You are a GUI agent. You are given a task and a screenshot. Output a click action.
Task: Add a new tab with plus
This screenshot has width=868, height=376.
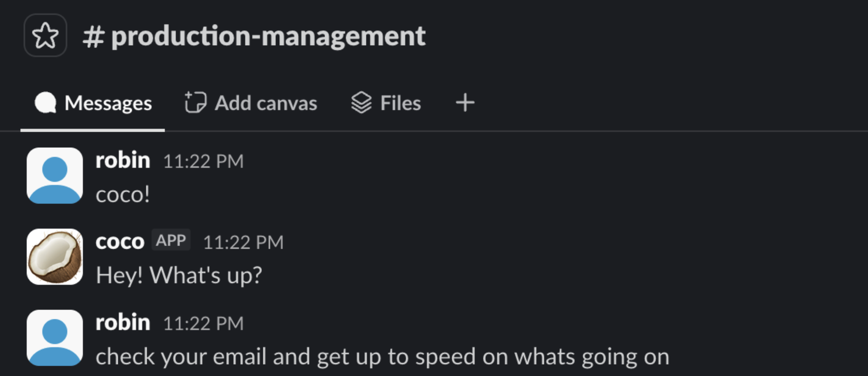tap(465, 103)
